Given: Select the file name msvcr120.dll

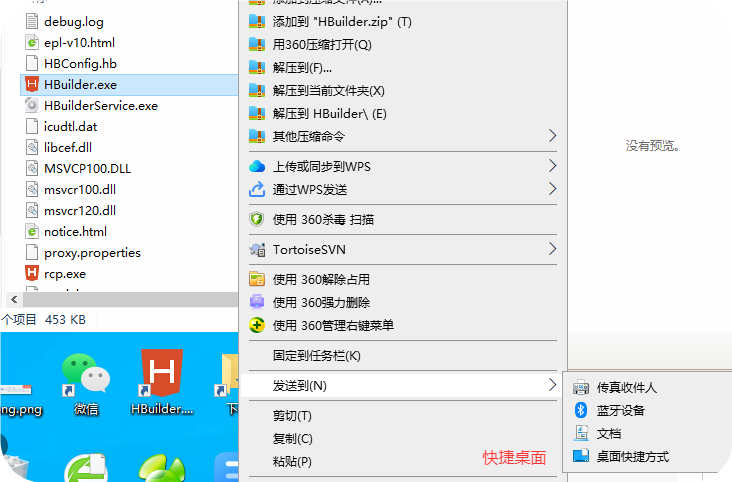Looking at the screenshot, I should pyautogui.click(x=80, y=211).
